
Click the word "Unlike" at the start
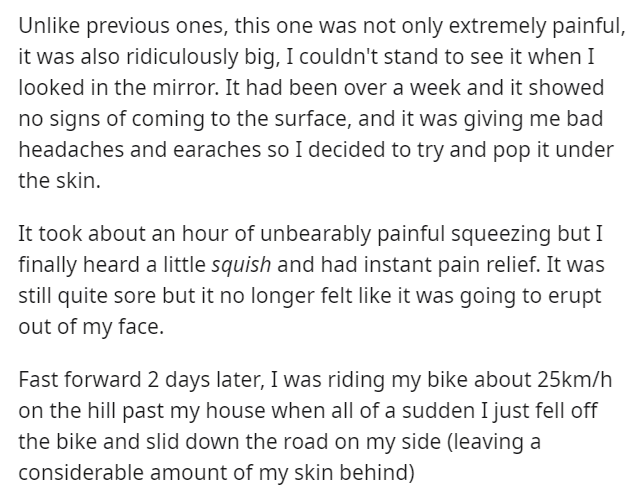coord(45,22)
